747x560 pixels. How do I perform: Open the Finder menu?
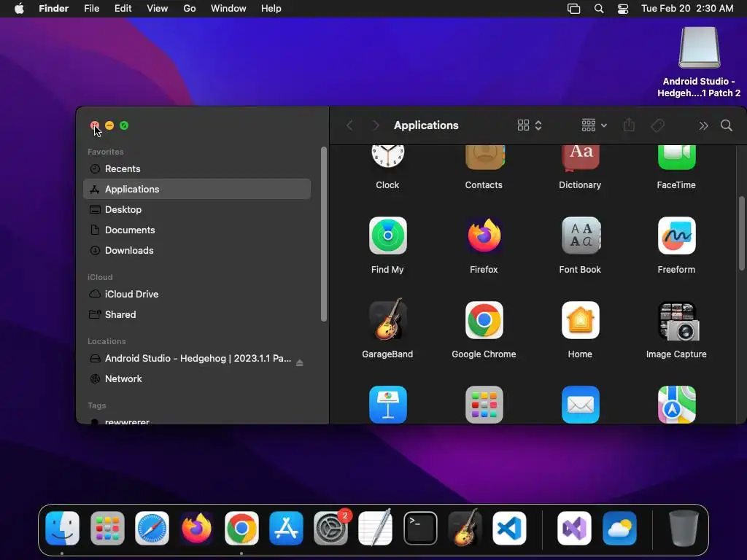pos(53,9)
